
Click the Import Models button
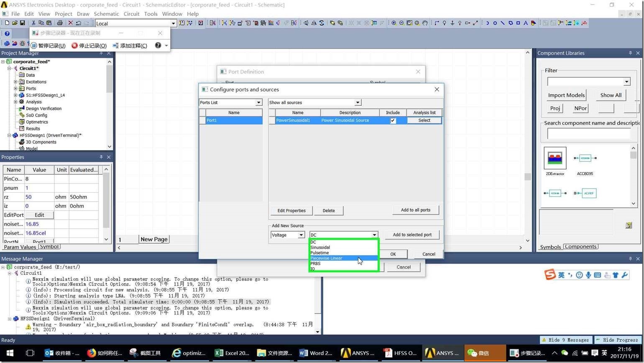pyautogui.click(x=566, y=95)
